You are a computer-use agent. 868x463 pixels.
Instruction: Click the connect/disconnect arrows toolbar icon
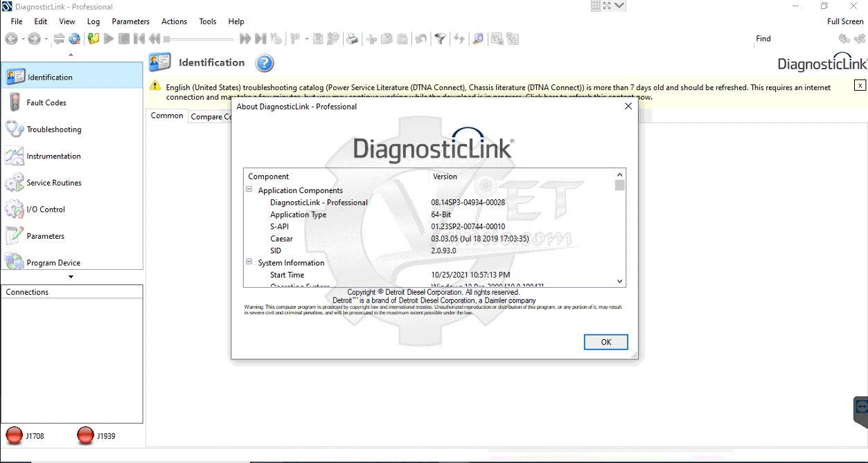[x=59, y=39]
